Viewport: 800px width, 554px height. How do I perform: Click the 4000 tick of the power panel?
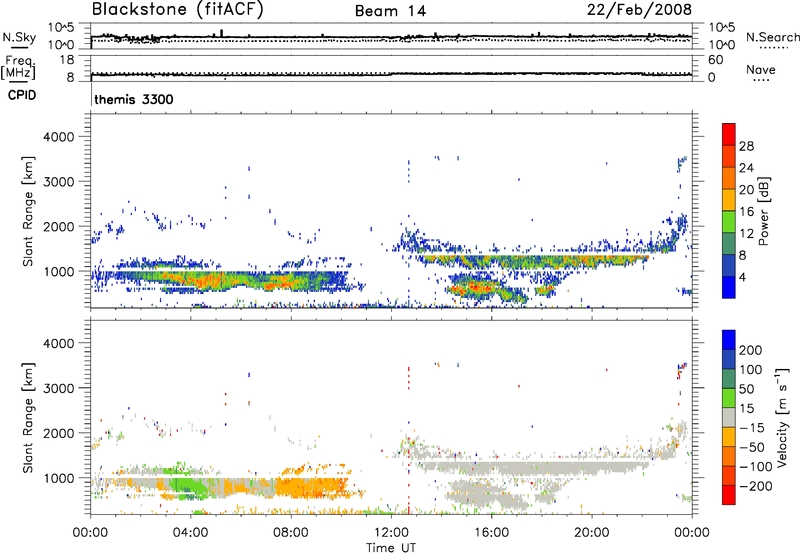[x=59, y=137]
